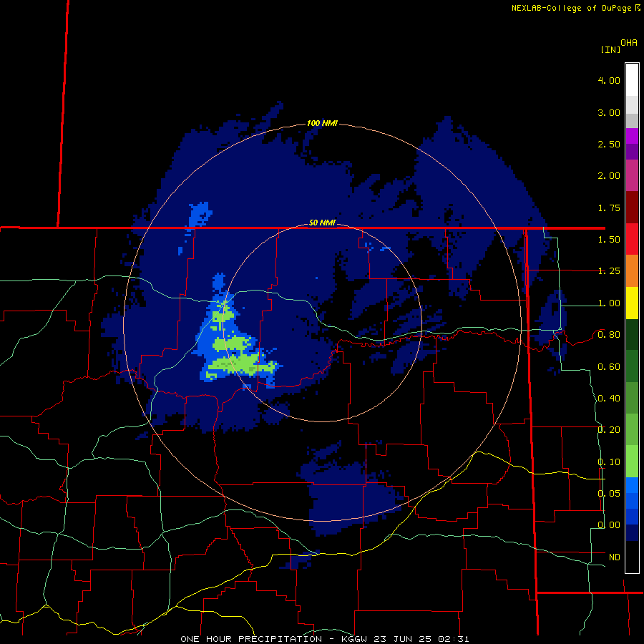
Task: Pick the pink 2.00 legend color block
Action: coord(632,175)
